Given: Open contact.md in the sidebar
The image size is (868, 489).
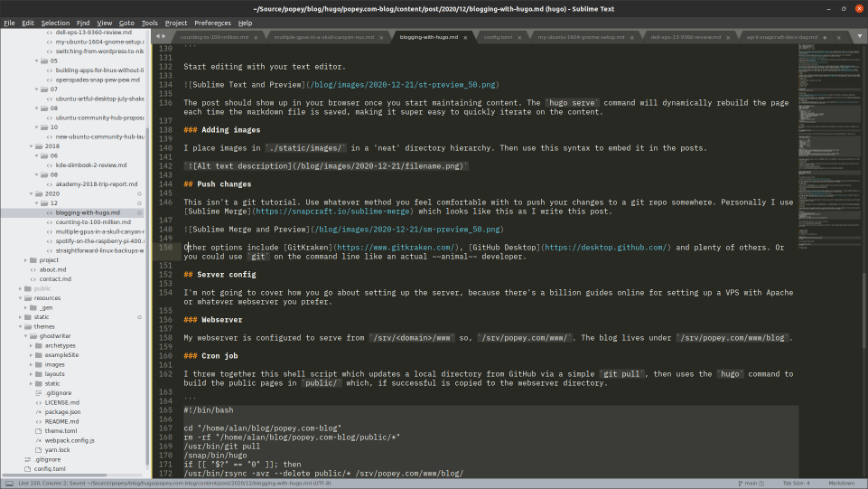Looking at the screenshot, I should pos(55,279).
